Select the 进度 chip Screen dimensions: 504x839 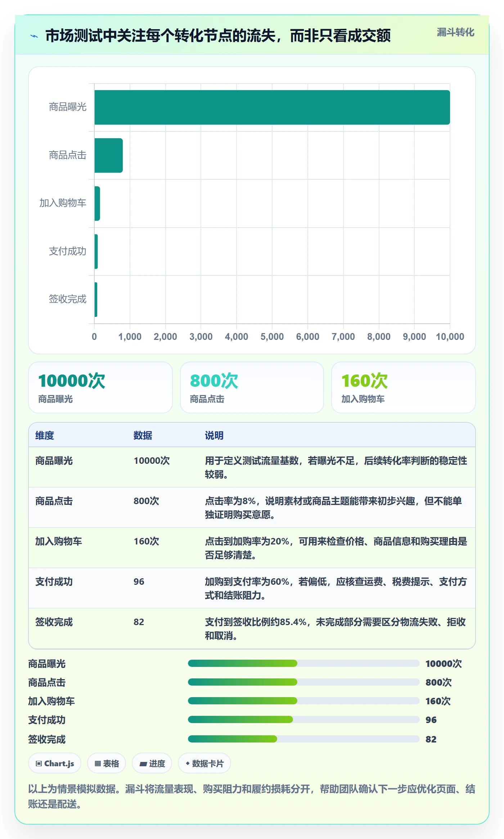[x=152, y=763]
